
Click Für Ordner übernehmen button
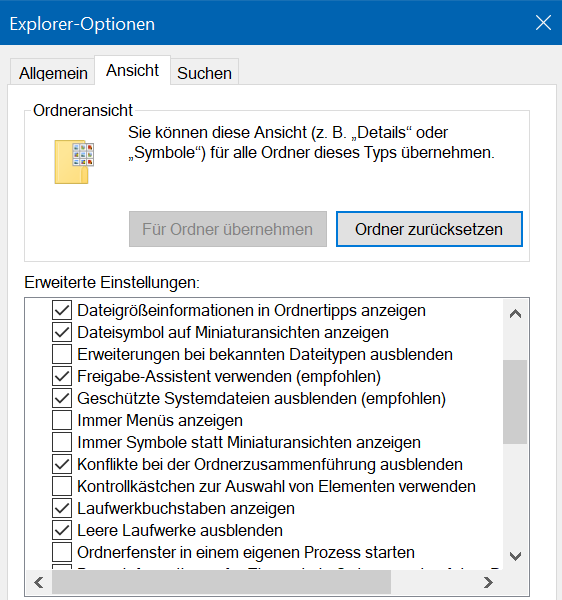pos(228,229)
